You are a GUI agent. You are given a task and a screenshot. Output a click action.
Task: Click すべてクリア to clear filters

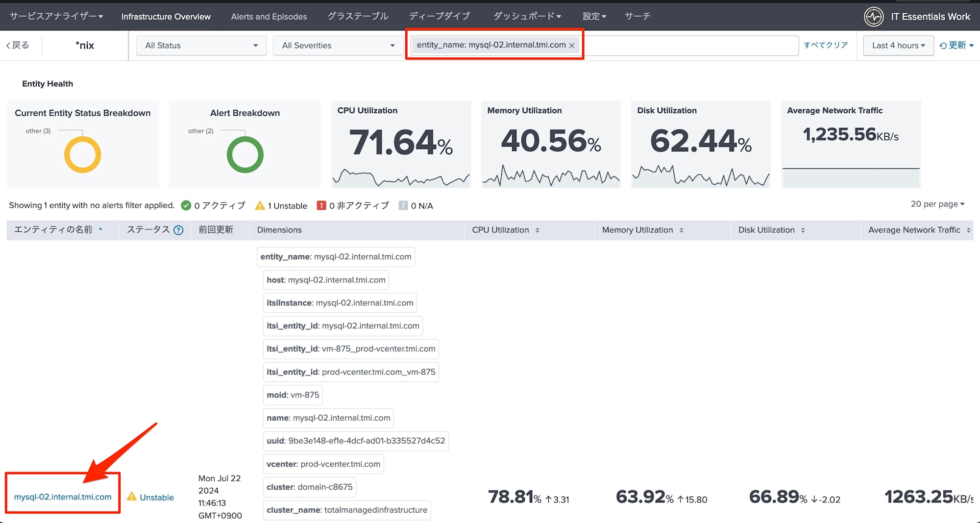826,45
